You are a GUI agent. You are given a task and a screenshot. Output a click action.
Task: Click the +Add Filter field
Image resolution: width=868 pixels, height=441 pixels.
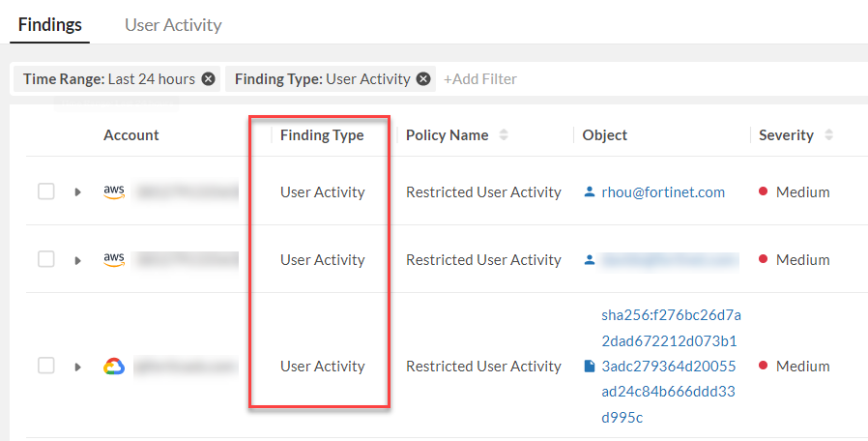click(x=480, y=79)
